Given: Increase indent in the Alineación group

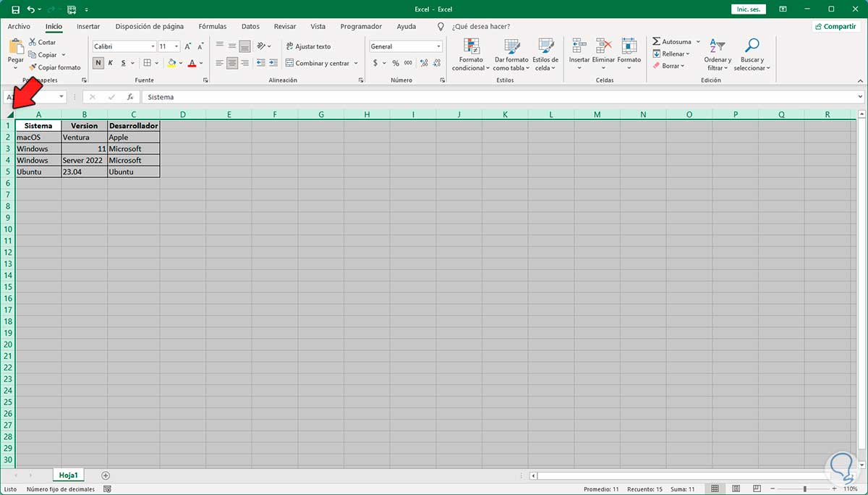Looking at the screenshot, I should click(273, 63).
